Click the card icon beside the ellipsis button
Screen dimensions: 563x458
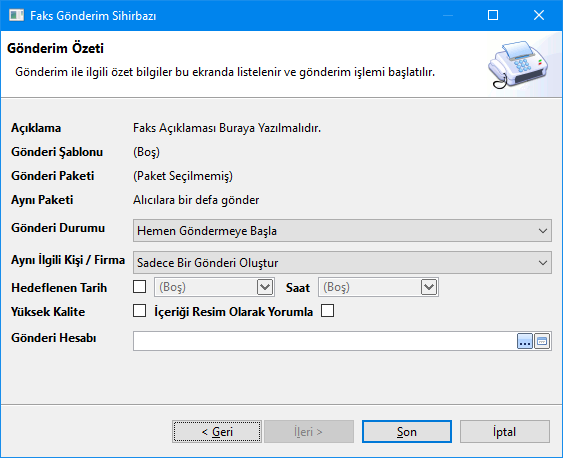coord(542,341)
